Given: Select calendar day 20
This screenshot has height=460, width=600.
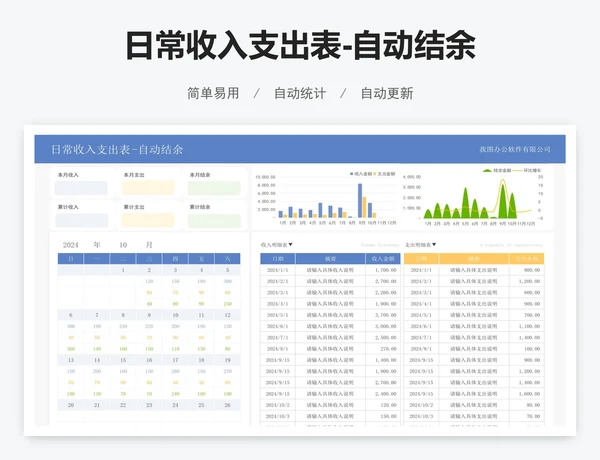Looking at the screenshot, I should click(71, 405).
